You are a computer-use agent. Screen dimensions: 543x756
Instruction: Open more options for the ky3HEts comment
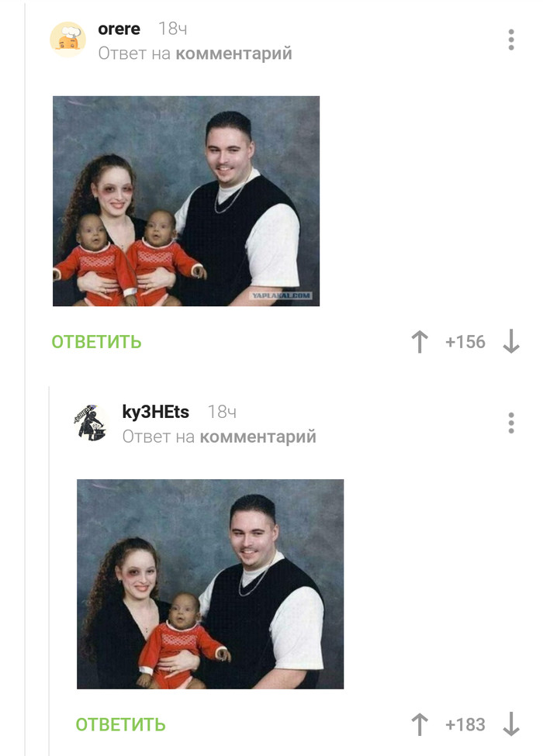(511, 423)
